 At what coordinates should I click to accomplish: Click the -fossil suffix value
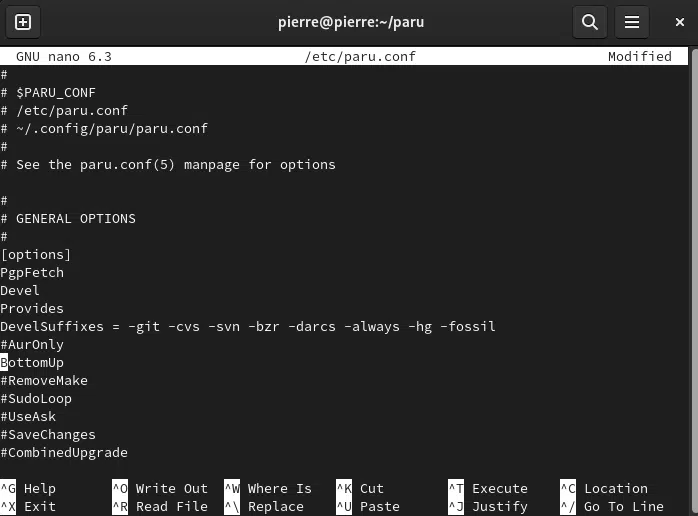(467, 326)
